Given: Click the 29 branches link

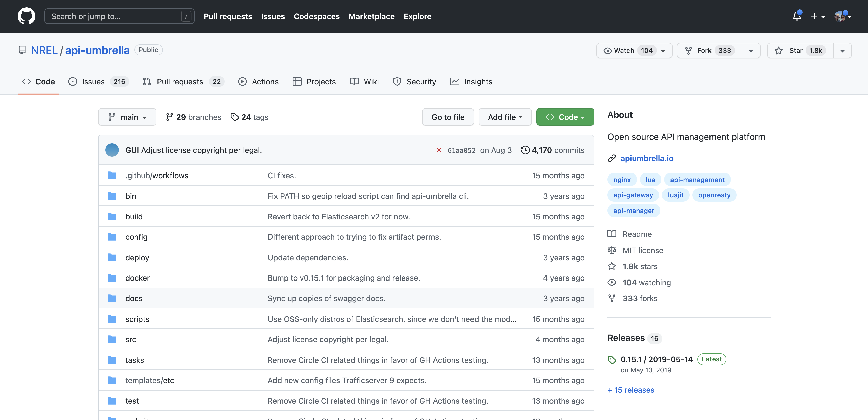Looking at the screenshot, I should 193,117.
